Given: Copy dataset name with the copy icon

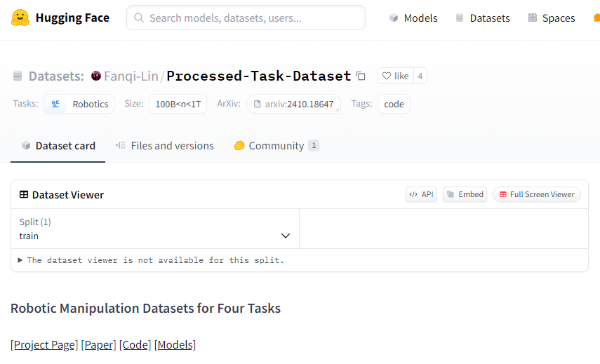Looking at the screenshot, I should click(x=361, y=76).
